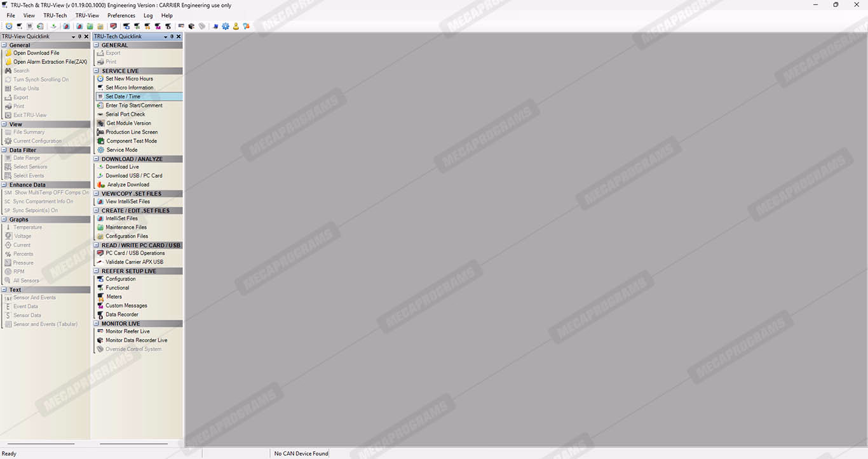The height and width of the screenshot is (459, 868).
Task: Click the Monitor Data Recorder Live icon
Action: tap(100, 340)
